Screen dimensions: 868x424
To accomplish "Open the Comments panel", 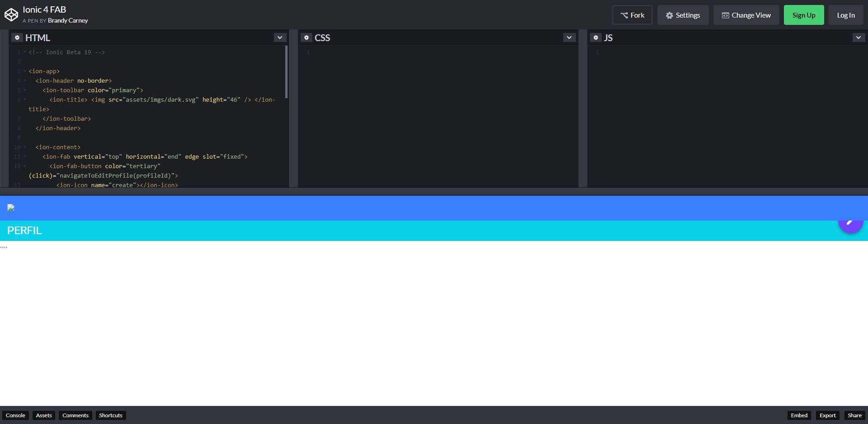I will coord(75,415).
